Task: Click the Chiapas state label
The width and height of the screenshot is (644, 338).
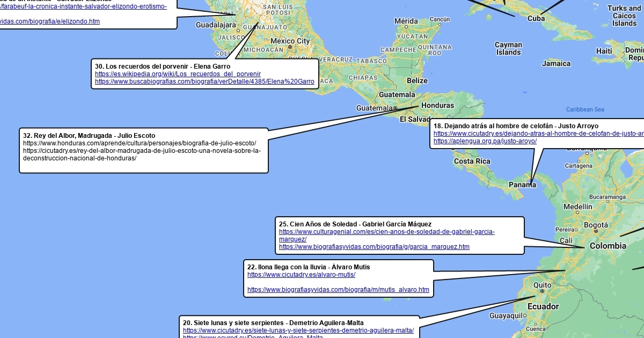Action: coord(363,77)
